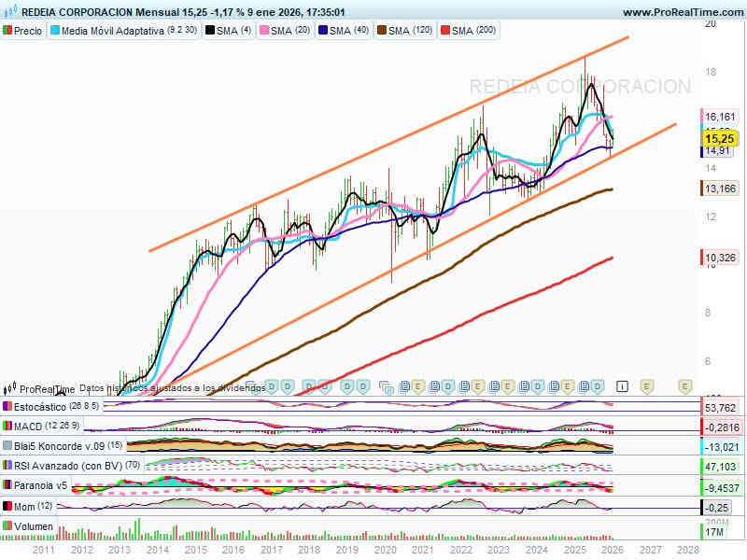Click the Estocástico indicator icon

[x=7, y=407]
